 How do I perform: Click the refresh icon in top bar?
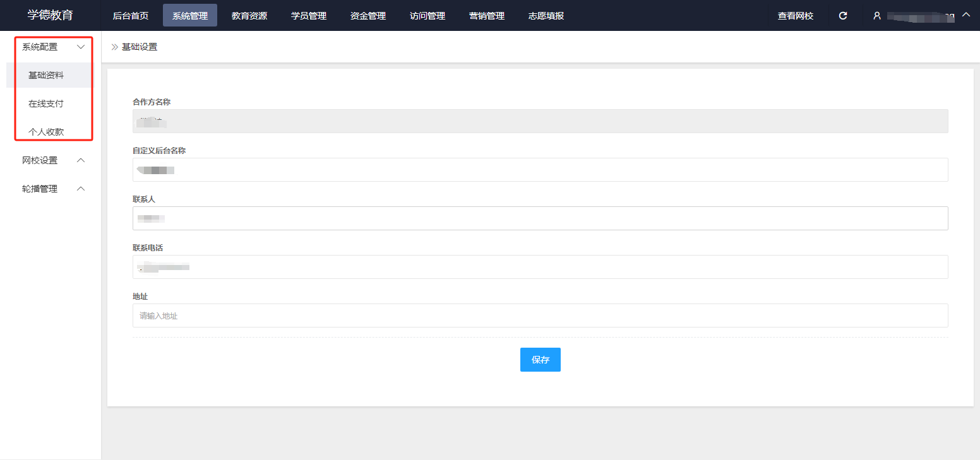coord(842,16)
